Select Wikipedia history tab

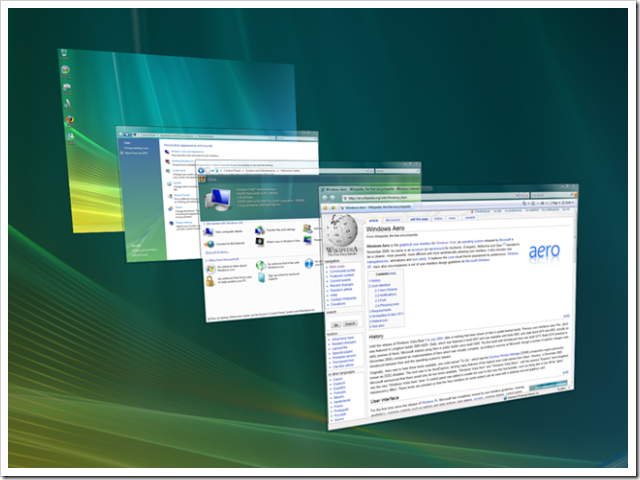click(x=438, y=218)
